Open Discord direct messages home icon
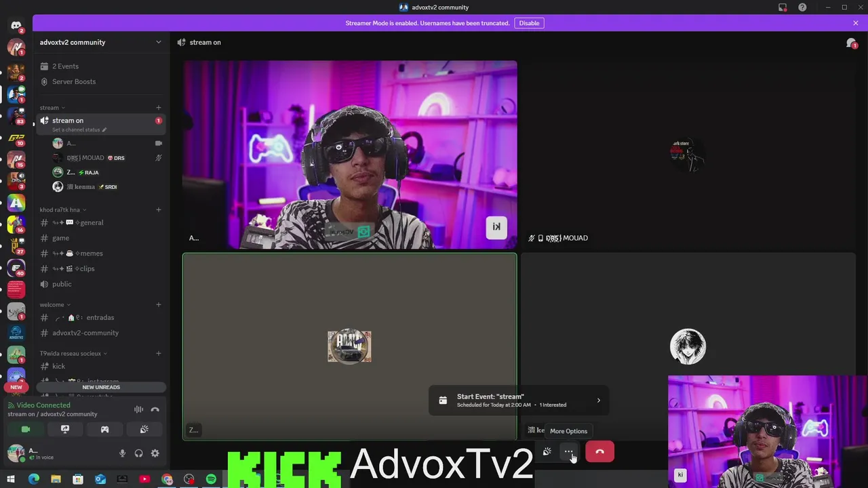 pyautogui.click(x=16, y=26)
